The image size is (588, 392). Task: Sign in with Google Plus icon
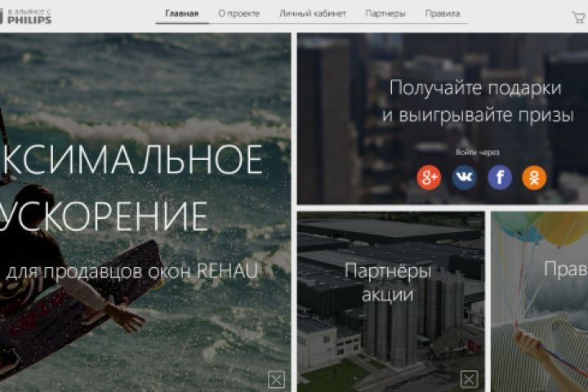429,177
